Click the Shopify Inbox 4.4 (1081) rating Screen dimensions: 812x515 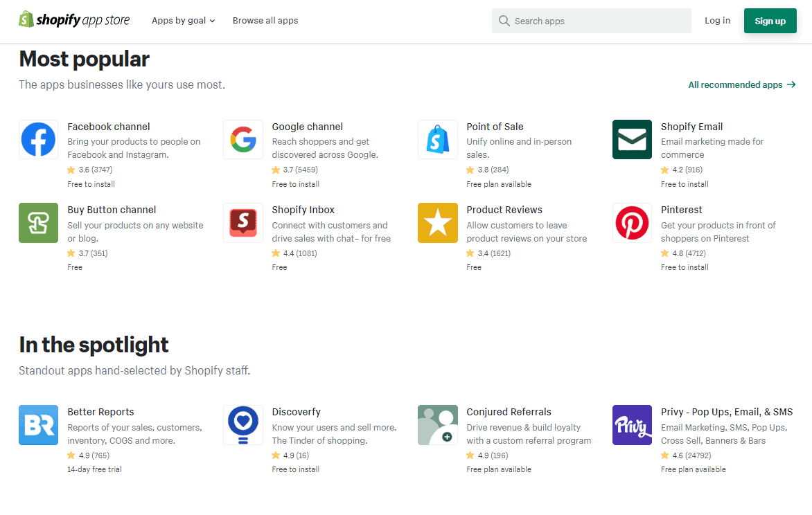[294, 253]
